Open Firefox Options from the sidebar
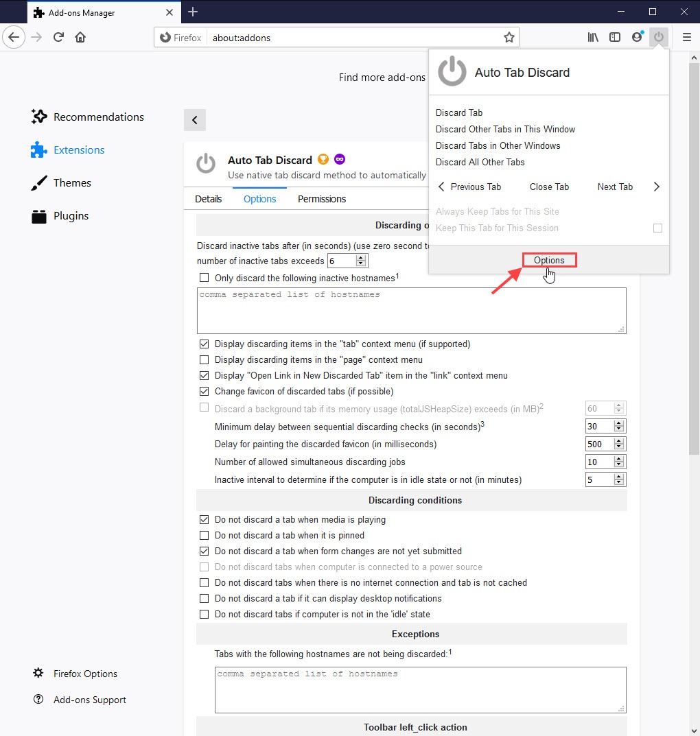 coord(84,674)
